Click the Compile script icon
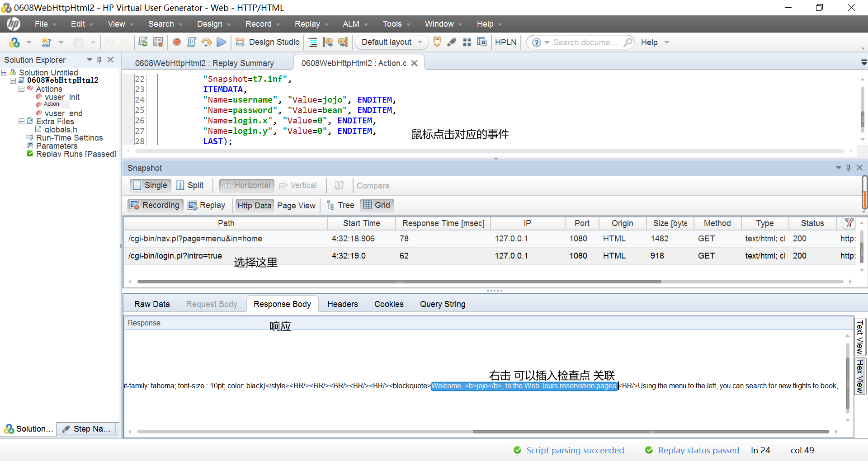Screen dimensions: 868x461 (192, 42)
